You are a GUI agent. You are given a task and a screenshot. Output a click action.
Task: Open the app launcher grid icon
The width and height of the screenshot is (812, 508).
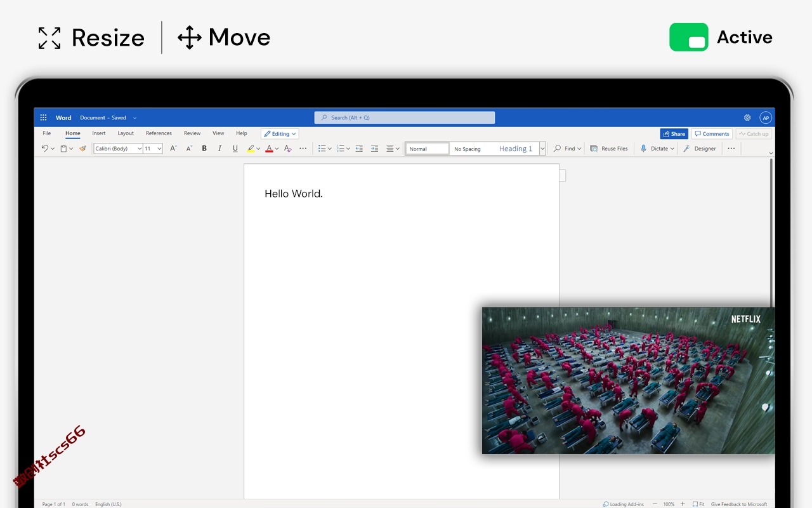pos(43,117)
